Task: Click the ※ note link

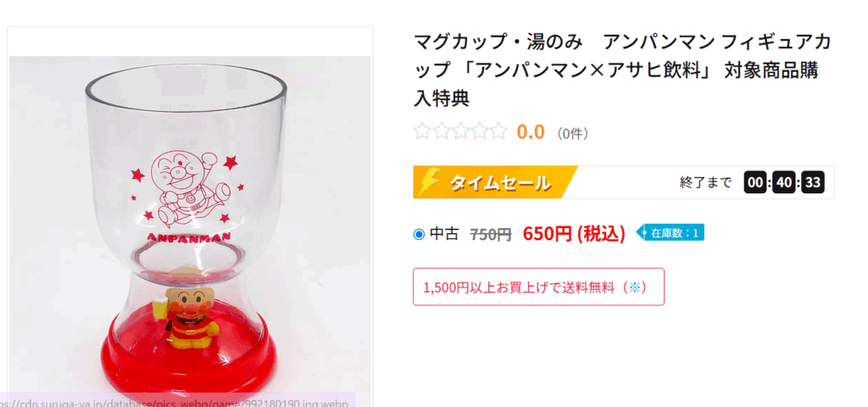Action: [x=632, y=287]
